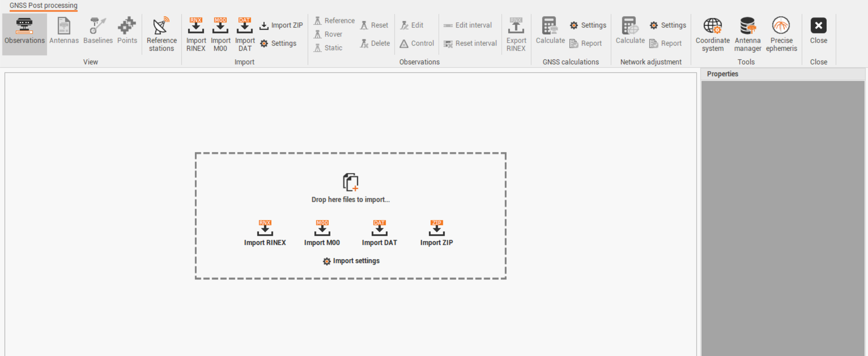
Task: Show the Baselines view
Action: click(x=98, y=32)
